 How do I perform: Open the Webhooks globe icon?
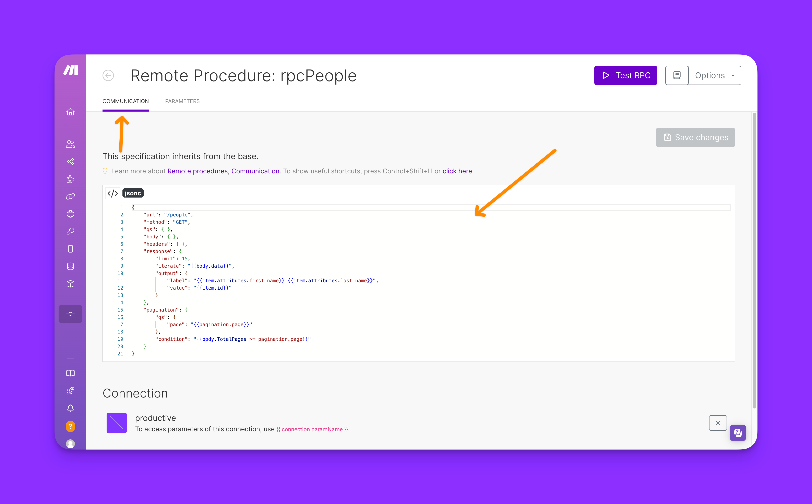pos(70,214)
